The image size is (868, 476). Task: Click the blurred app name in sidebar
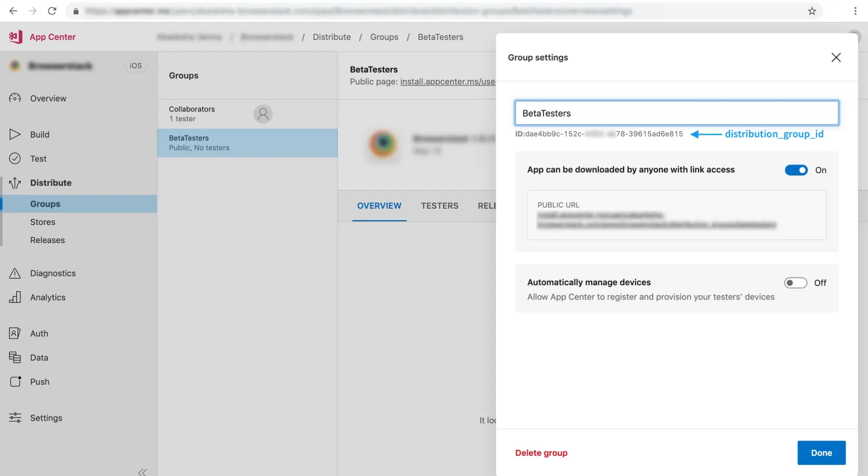coord(60,66)
